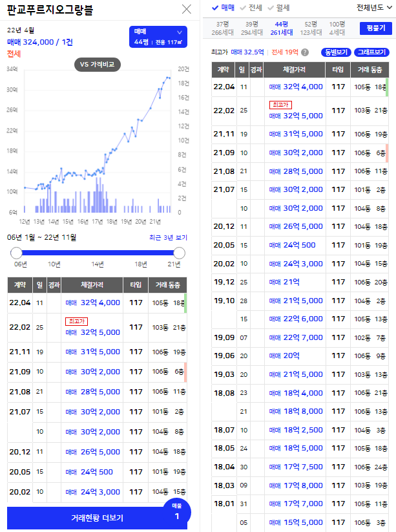Click the 최근 3년 보기 link
396x532 pixels.
click(168, 237)
